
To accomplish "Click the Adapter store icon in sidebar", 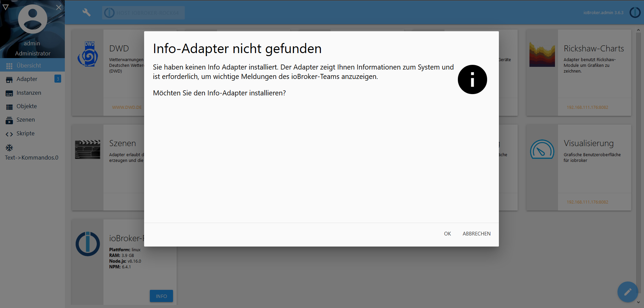I will (x=9, y=80).
